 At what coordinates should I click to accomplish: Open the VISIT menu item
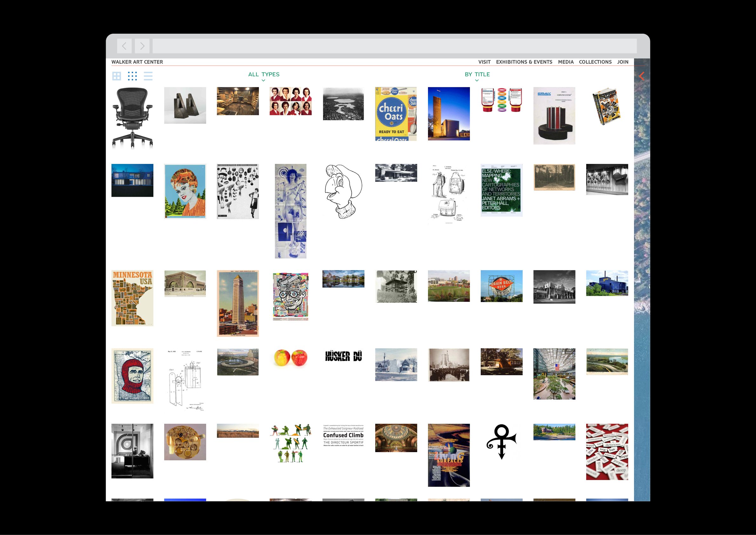click(x=484, y=62)
